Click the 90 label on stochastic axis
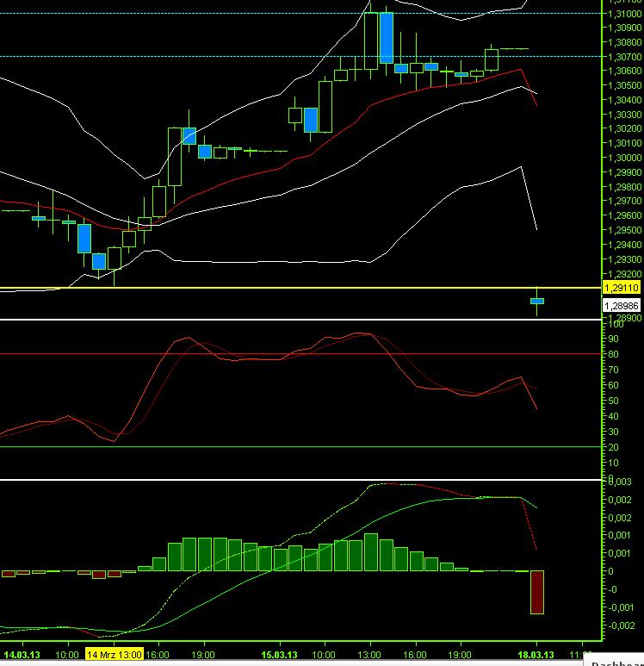 [613, 339]
